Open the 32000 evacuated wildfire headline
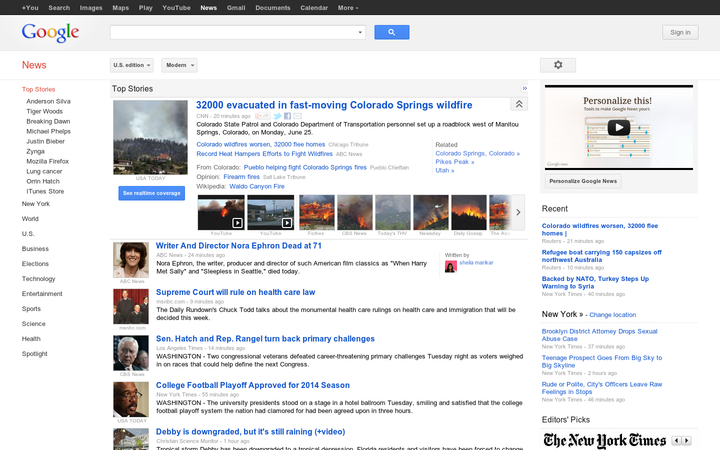This screenshot has width=720, height=450. click(x=334, y=105)
